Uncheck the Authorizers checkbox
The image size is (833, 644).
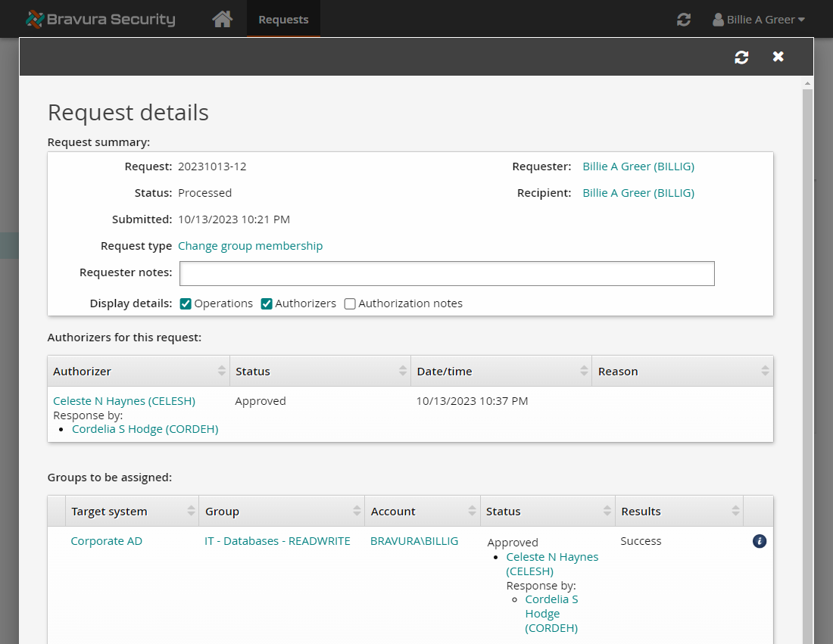267,303
